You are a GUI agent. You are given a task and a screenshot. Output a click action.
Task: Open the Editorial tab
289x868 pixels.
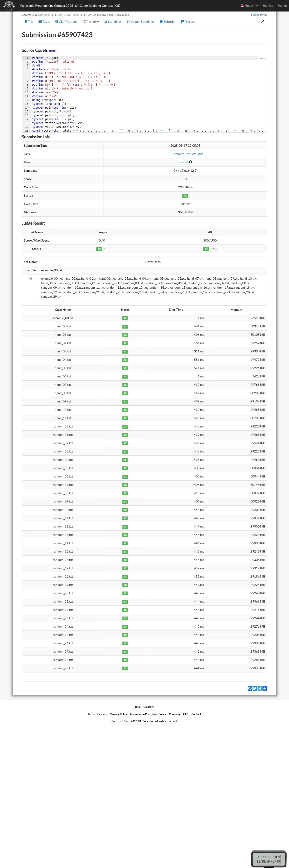click(x=167, y=22)
